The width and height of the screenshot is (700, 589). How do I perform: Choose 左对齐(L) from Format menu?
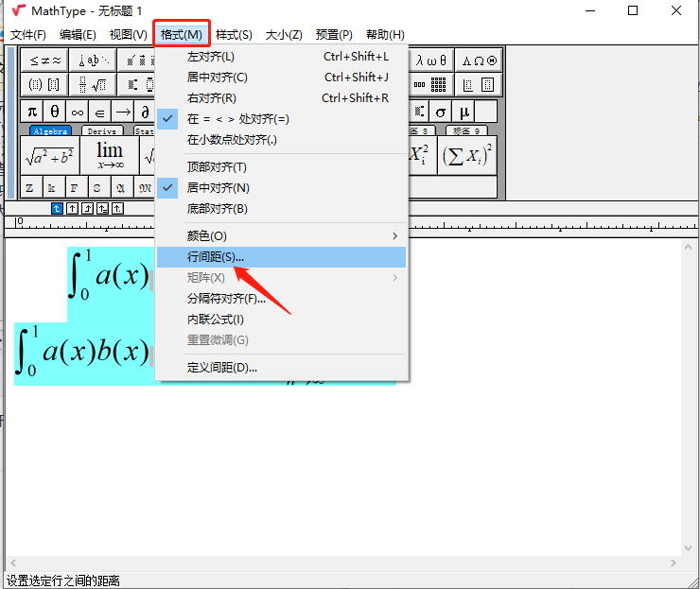pos(281,57)
